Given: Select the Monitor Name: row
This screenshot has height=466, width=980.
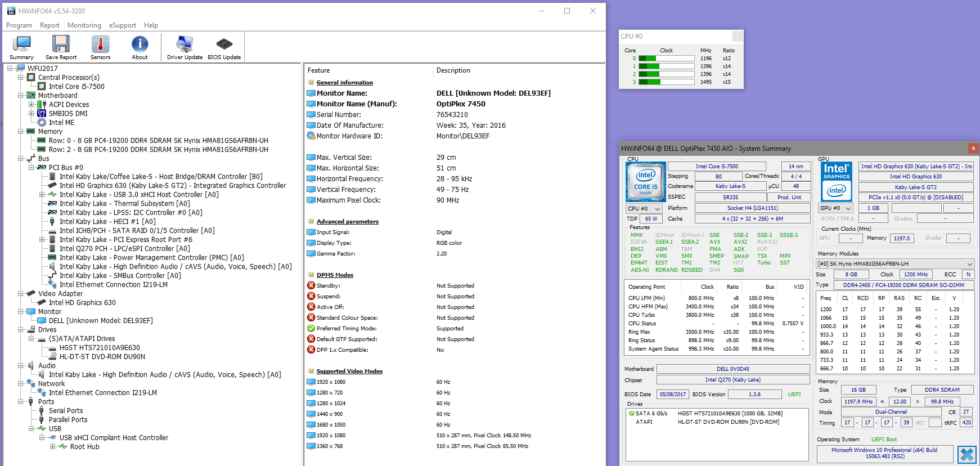Looking at the screenshot, I should tap(455, 93).
